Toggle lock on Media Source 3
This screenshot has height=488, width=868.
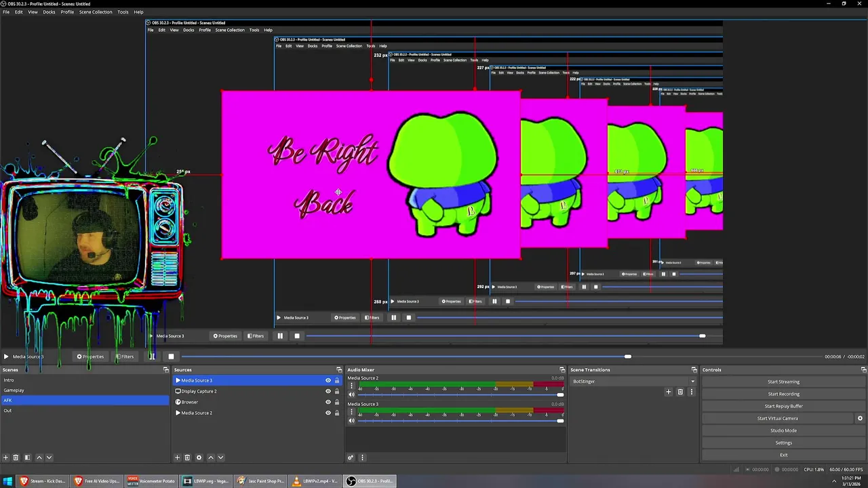pyautogui.click(x=337, y=380)
